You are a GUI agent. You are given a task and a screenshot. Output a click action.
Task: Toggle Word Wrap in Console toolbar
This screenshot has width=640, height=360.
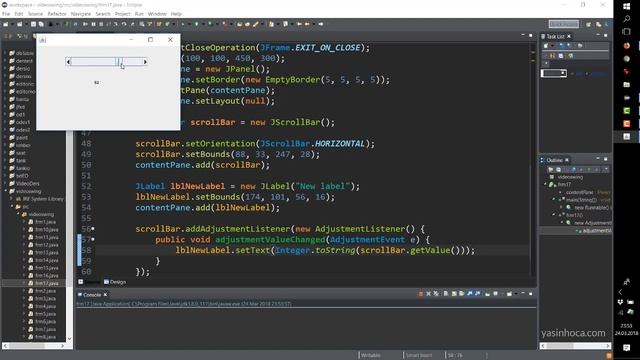(462, 294)
